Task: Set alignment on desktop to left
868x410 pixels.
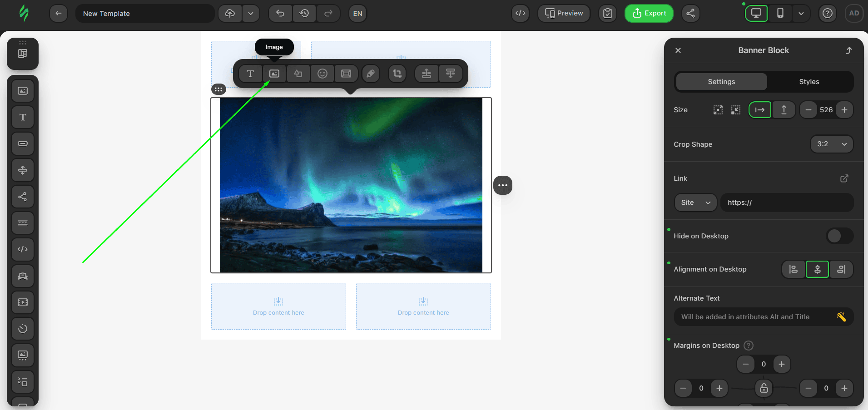Action: click(793, 269)
